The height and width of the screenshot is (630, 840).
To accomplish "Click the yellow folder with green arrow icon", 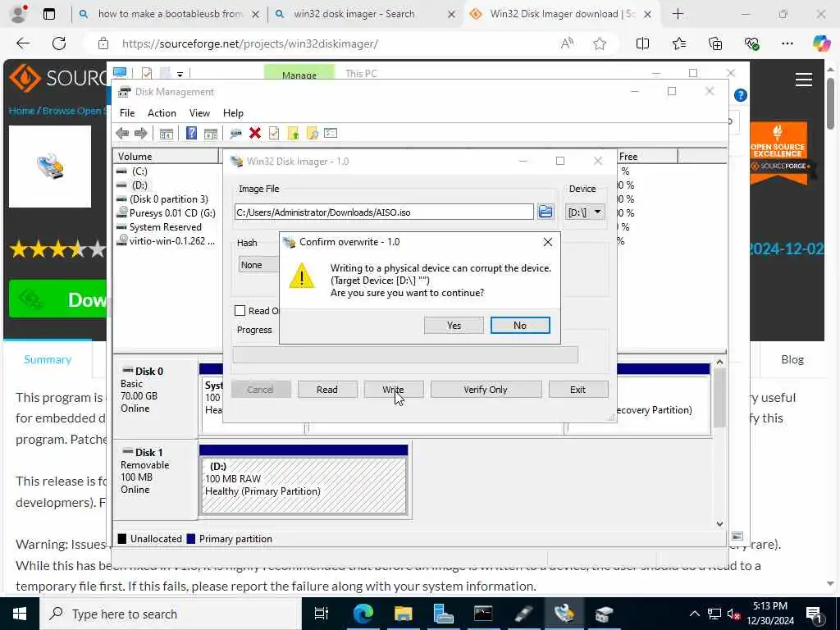I will coord(293,134).
